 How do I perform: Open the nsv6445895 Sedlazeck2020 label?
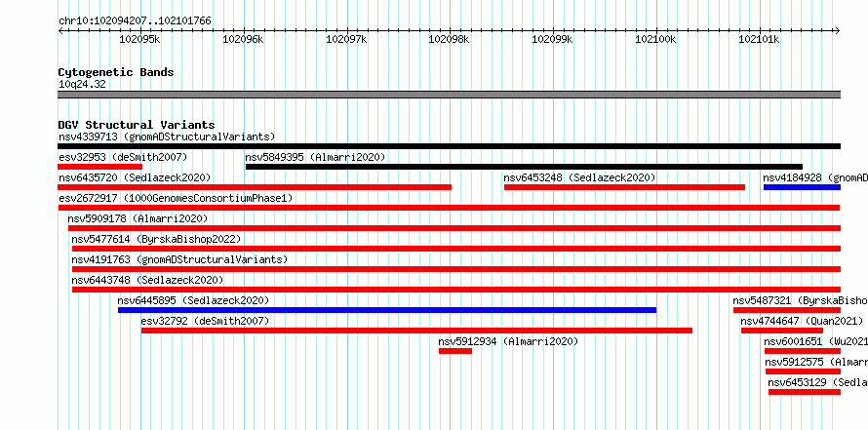[x=193, y=300]
